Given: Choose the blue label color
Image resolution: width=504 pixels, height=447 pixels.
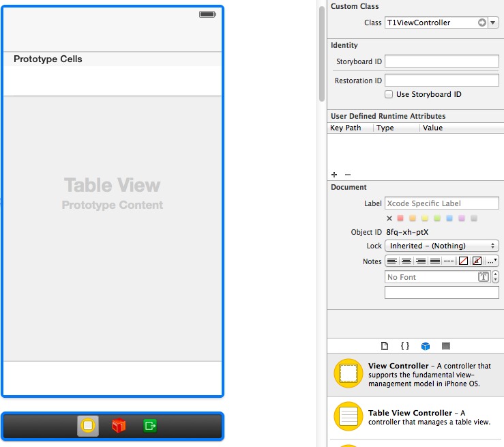Looking at the screenshot, I should point(449,218).
